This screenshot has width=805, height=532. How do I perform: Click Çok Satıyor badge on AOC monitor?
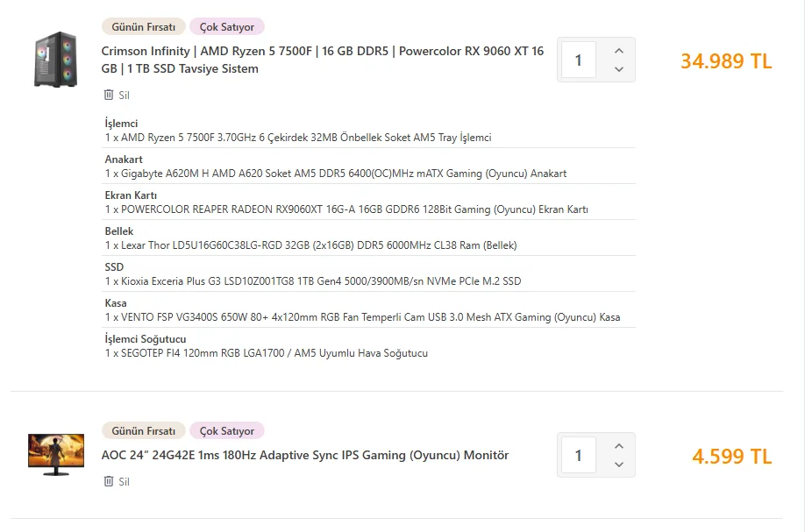click(226, 431)
